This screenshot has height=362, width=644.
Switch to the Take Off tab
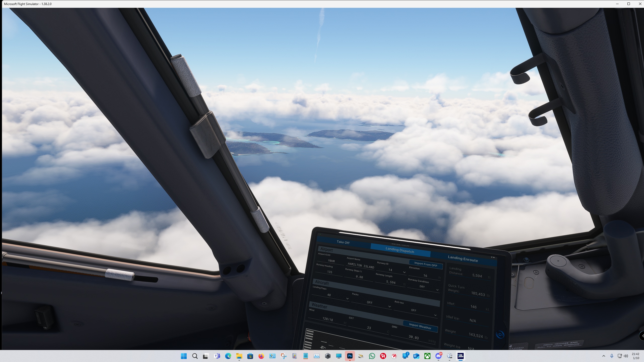[343, 242]
